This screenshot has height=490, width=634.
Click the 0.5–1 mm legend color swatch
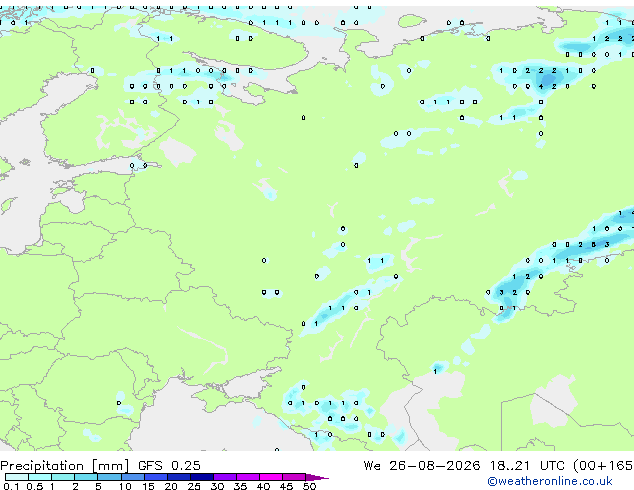coord(40,477)
